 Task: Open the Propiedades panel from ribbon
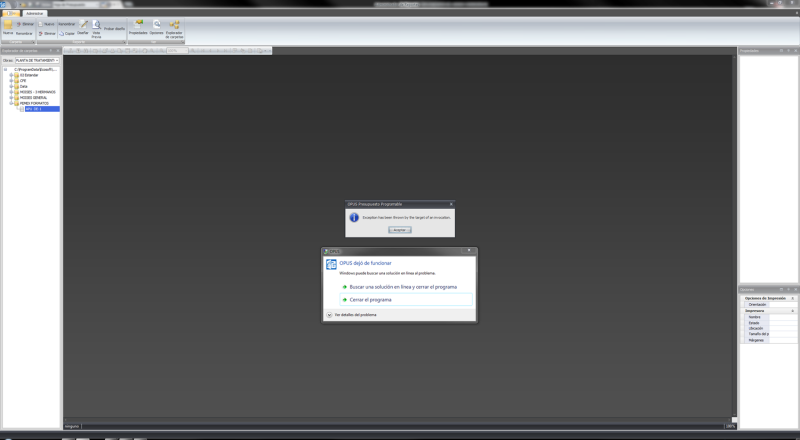click(138, 26)
